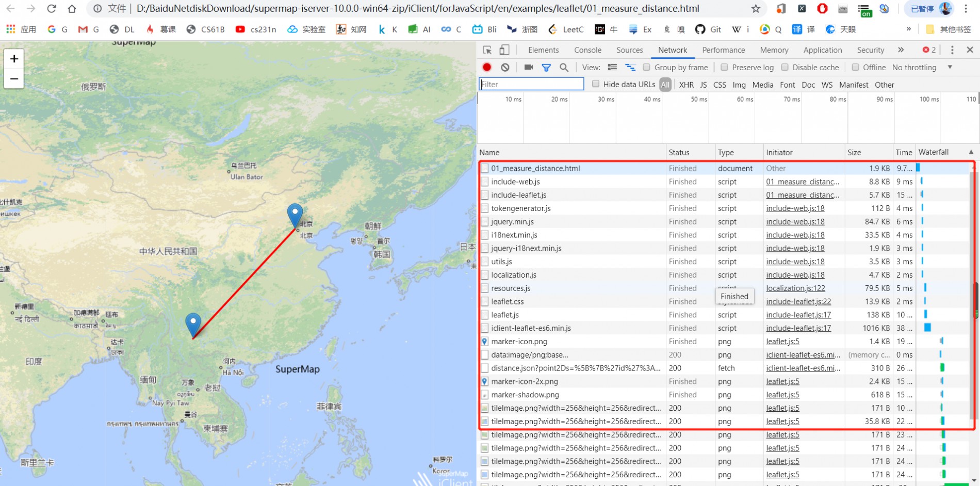Select the iclient-leaflet-es6.min.js request row
This screenshot has height=486, width=980.
(723, 328)
